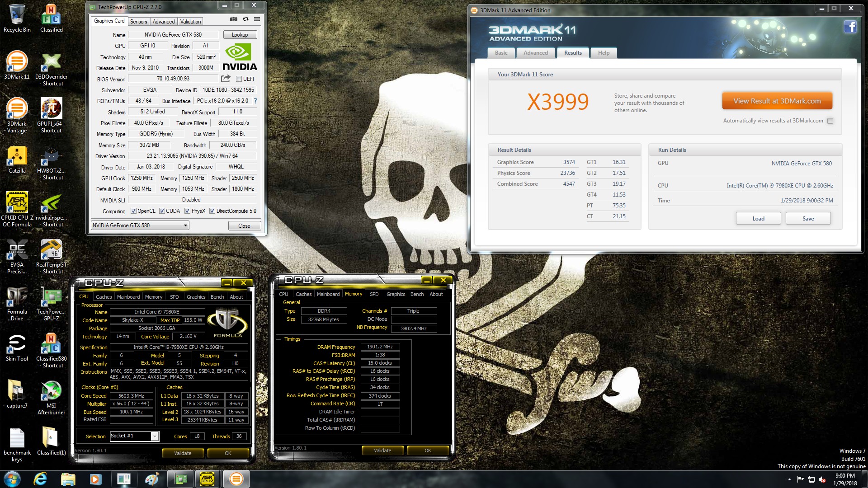
Task: Click the Lookup button in GPU-Z
Action: point(240,35)
